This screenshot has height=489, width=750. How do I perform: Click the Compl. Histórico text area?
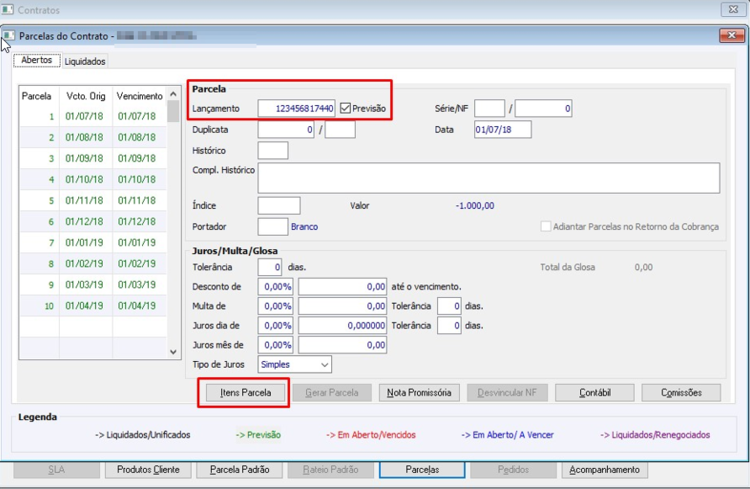coord(489,178)
